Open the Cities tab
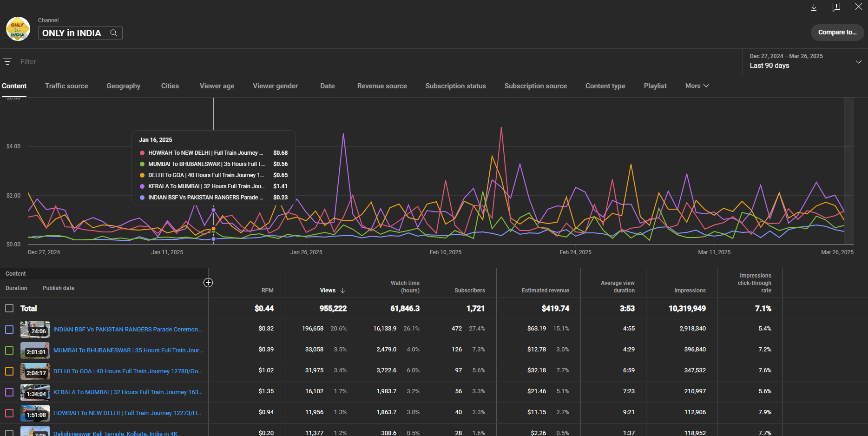This screenshot has width=868, height=436. pos(170,86)
